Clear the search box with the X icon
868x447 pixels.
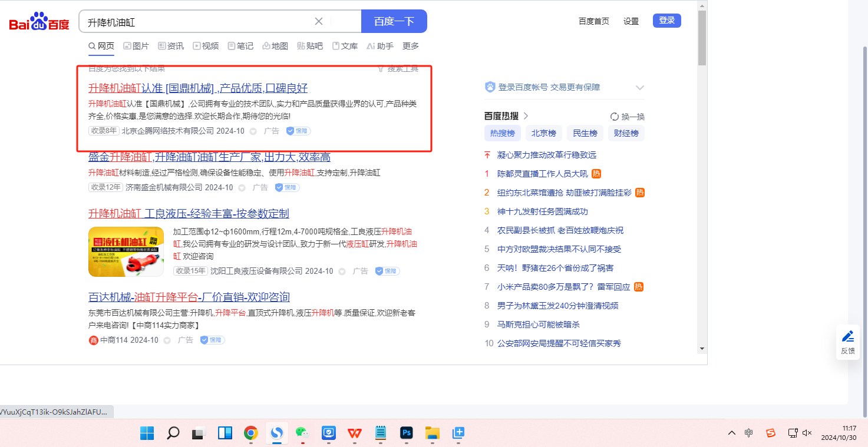point(319,21)
